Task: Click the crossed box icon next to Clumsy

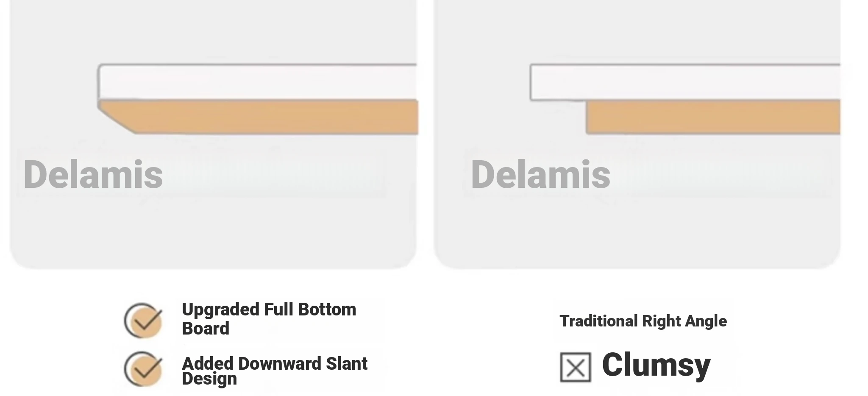Action: click(575, 367)
